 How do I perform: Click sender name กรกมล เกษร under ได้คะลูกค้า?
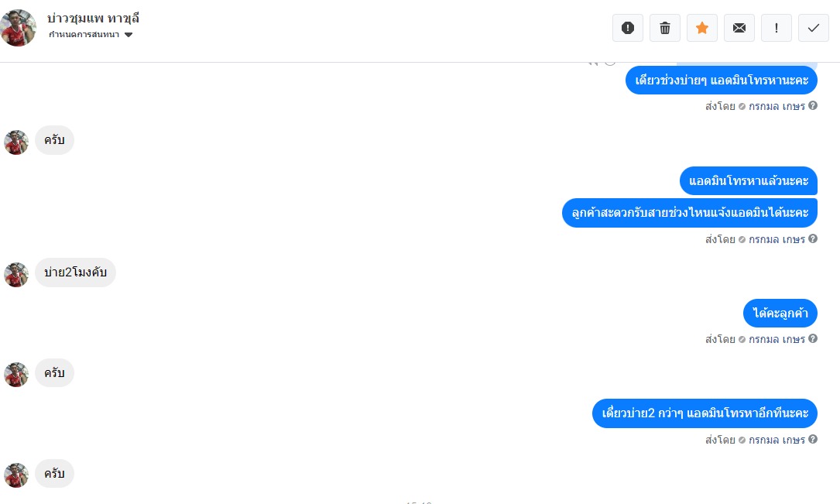pyautogui.click(x=777, y=339)
